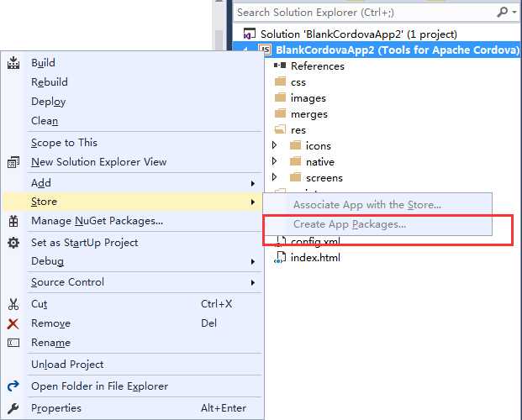
Task: Click the res folder label
Action: 298,130
